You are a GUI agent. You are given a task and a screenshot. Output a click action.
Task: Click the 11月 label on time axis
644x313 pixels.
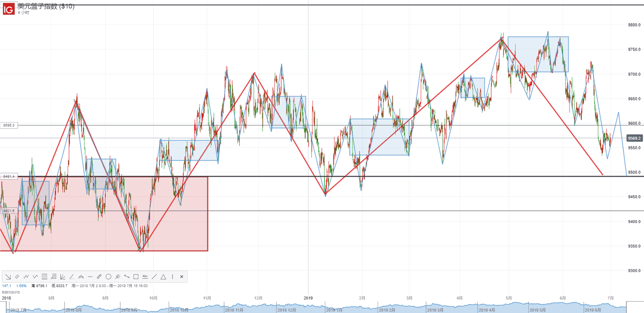[207, 298]
